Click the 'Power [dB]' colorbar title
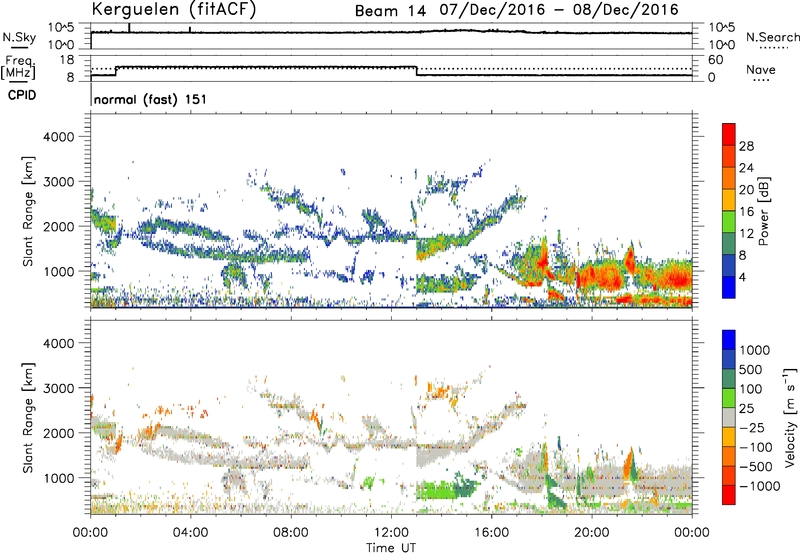 pos(763,211)
